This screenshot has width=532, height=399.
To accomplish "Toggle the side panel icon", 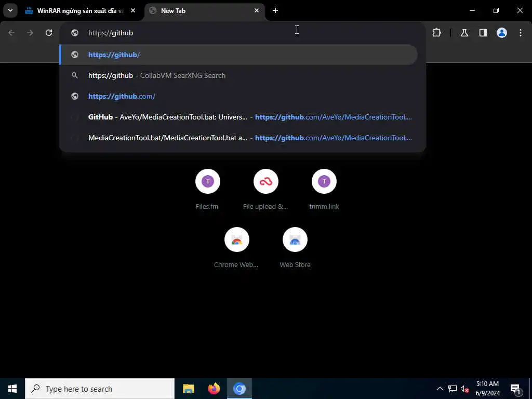I will click(483, 33).
